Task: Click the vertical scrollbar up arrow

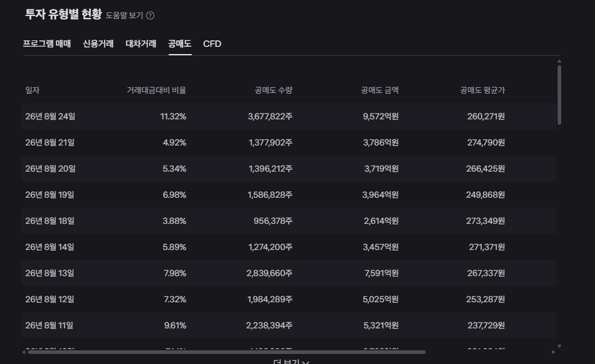Action: [559, 61]
